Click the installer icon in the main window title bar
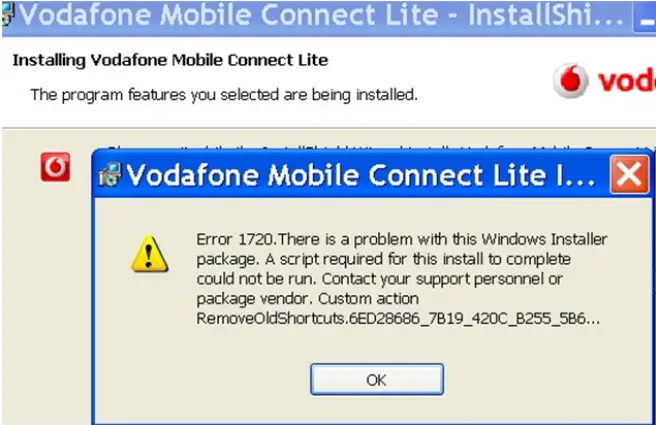This screenshot has height=425, width=656. pyautogui.click(x=7, y=15)
